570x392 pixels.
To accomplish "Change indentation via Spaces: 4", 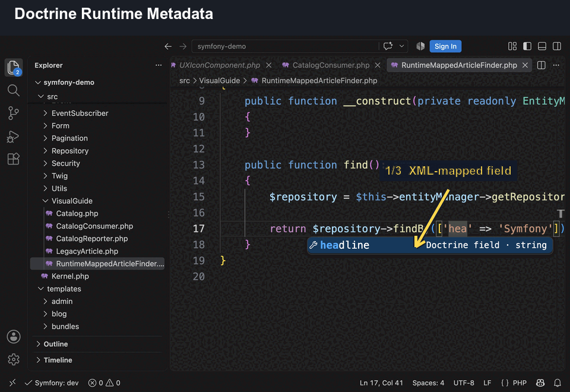I will coord(428,382).
